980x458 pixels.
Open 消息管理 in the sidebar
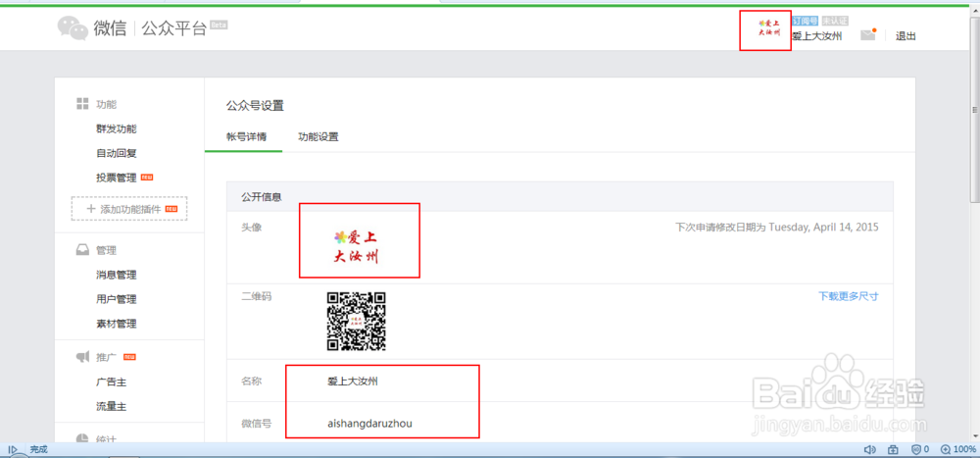pos(117,275)
